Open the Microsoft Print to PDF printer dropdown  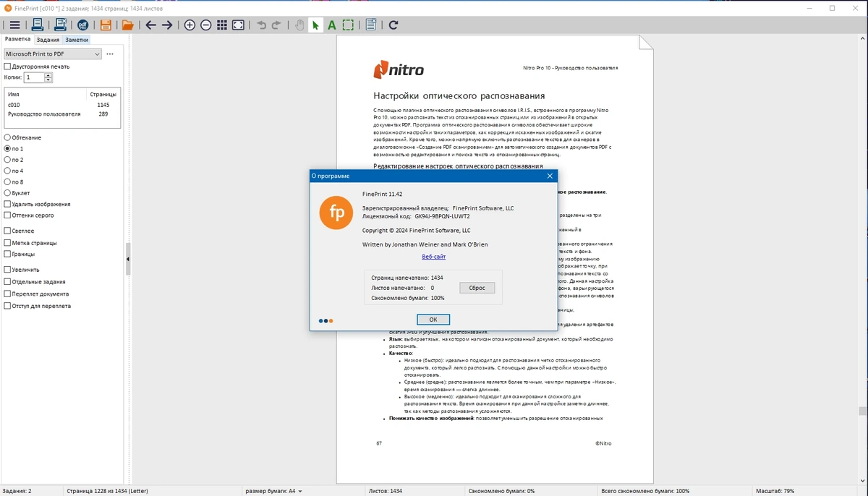point(53,54)
